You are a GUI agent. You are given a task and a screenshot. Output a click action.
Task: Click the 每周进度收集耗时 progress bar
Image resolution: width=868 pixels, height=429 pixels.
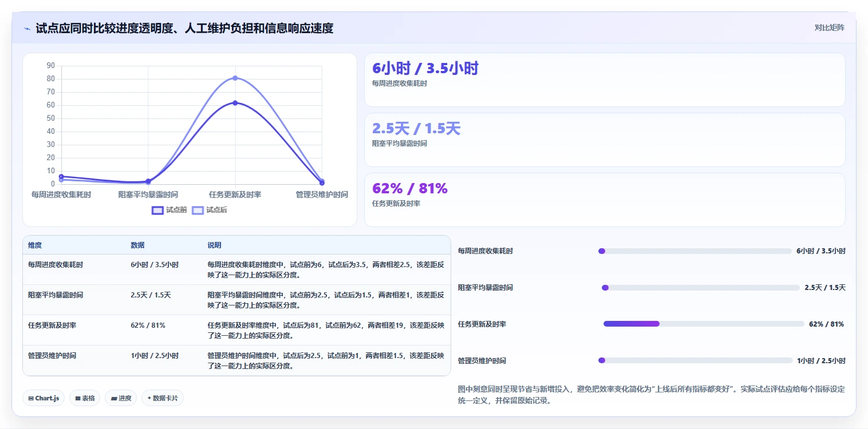pos(695,251)
